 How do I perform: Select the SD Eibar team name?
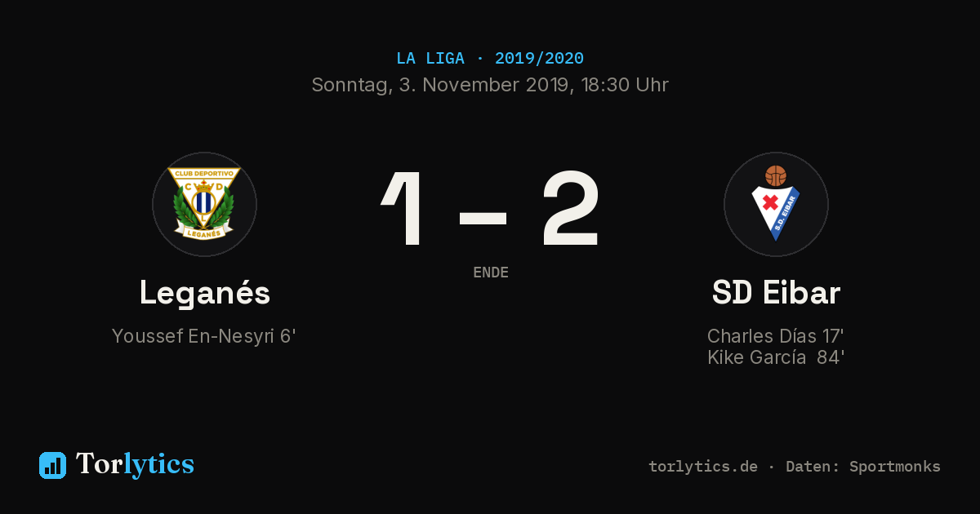(776, 293)
